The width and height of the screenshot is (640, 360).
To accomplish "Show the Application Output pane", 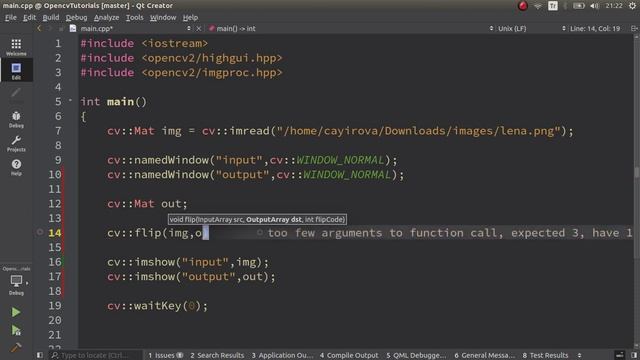I will click(x=282, y=356).
